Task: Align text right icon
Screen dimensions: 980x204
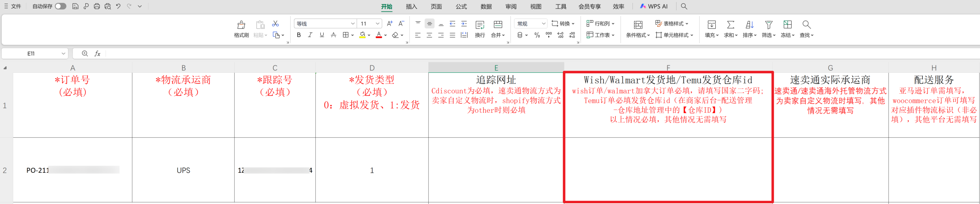Action: 441,35
